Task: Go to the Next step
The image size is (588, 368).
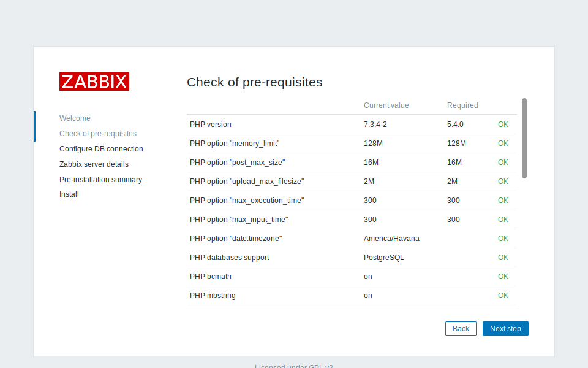Action: [505, 329]
